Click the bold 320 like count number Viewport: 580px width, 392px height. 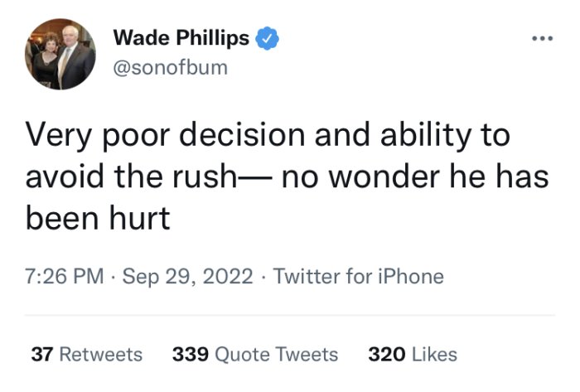pyautogui.click(x=387, y=354)
